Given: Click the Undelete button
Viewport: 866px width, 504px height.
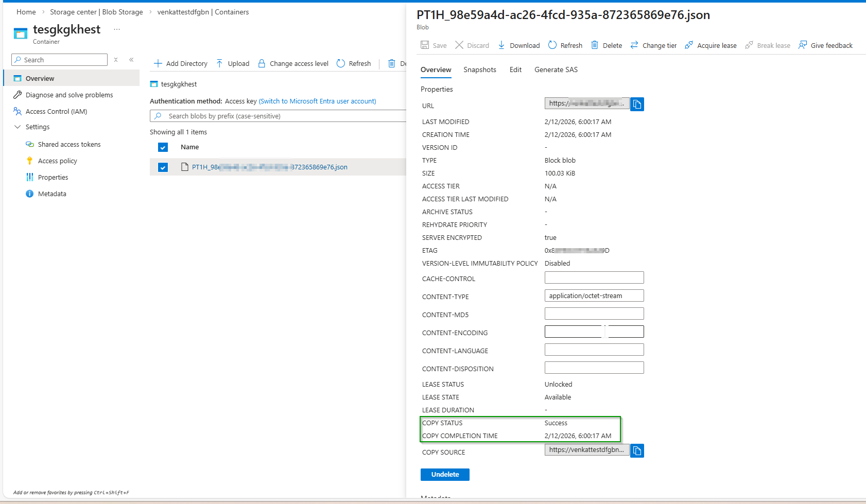Looking at the screenshot, I should point(445,475).
